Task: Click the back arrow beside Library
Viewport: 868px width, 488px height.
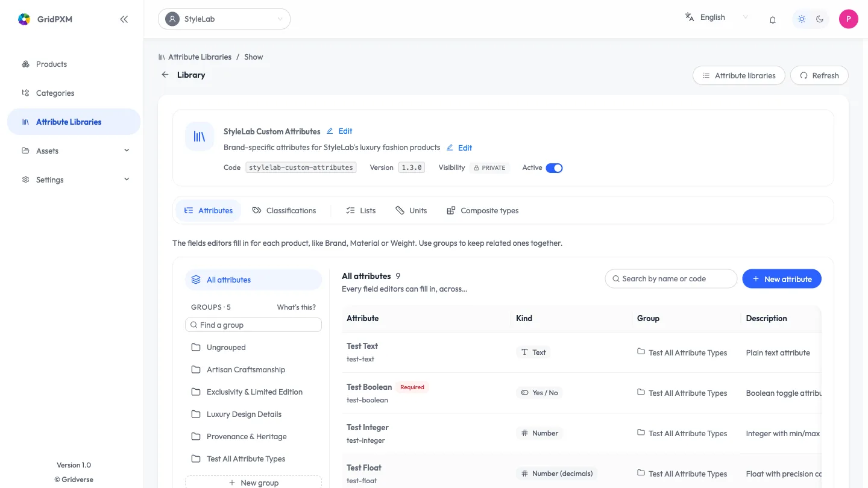Action: [x=165, y=75]
